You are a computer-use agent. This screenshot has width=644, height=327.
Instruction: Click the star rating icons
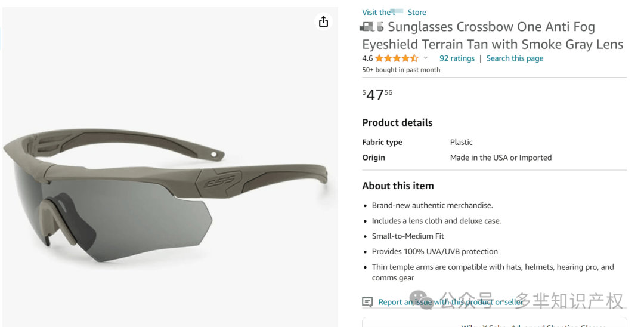pyautogui.click(x=397, y=58)
